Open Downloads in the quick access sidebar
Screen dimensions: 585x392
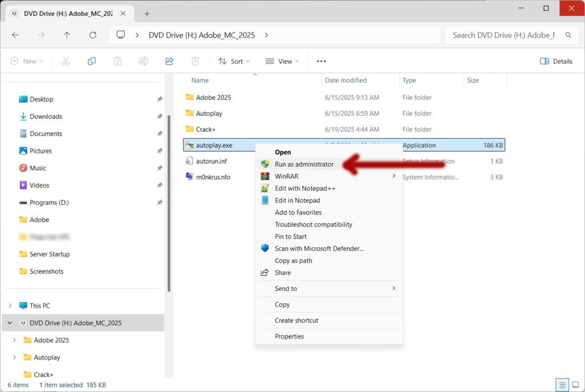click(46, 116)
